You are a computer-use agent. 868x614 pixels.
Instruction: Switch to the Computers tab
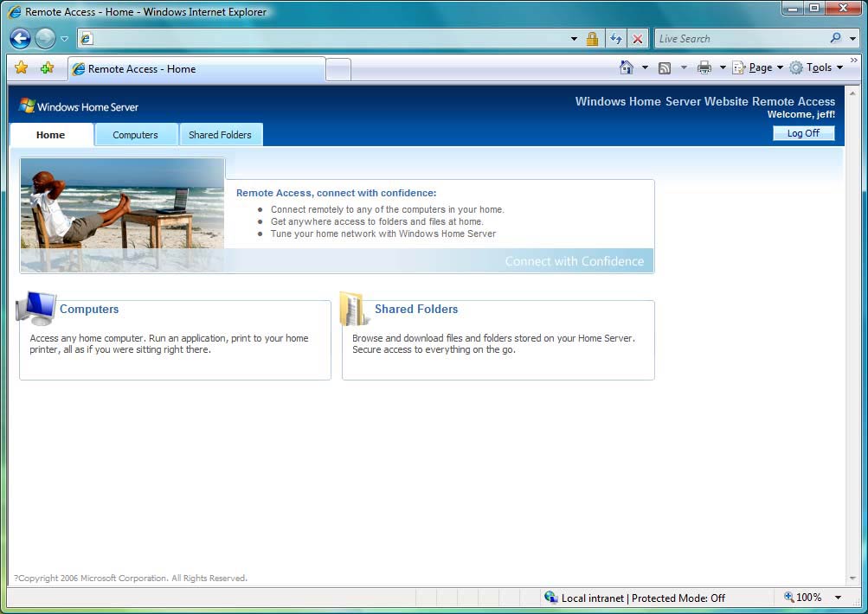(x=135, y=135)
